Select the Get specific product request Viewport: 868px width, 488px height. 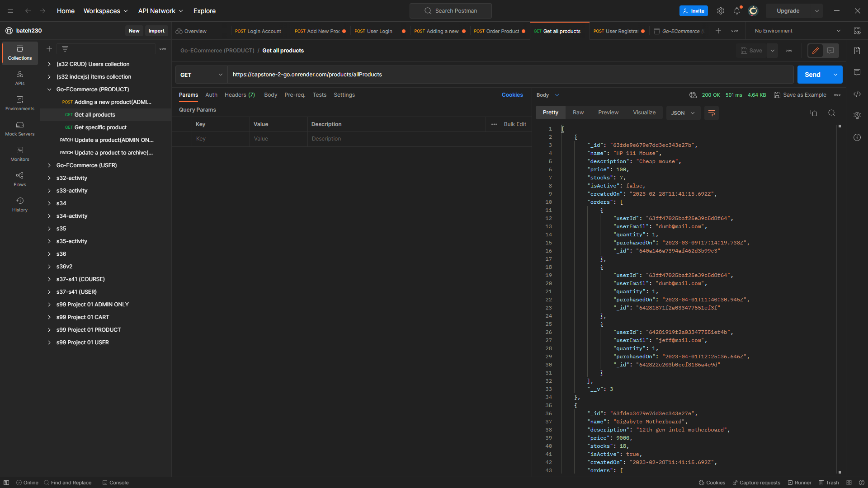[100, 127]
